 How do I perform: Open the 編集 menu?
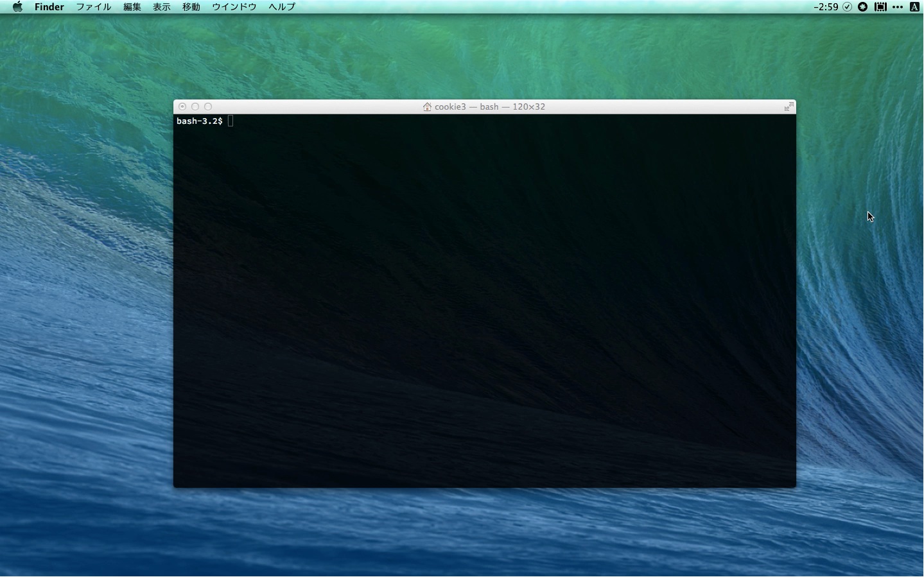(132, 7)
